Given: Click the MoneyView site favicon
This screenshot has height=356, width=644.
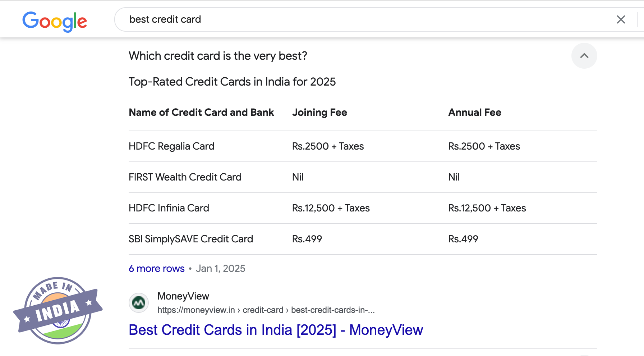Looking at the screenshot, I should click(139, 303).
